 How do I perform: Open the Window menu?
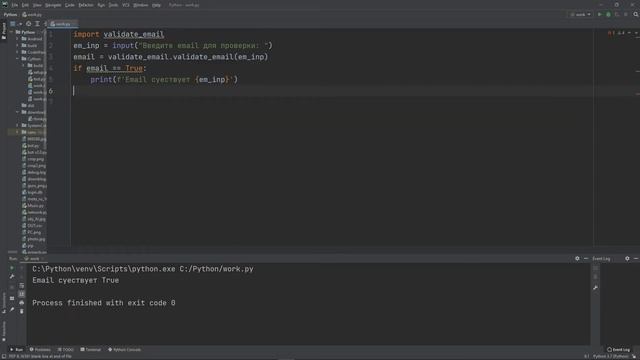tap(141, 5)
